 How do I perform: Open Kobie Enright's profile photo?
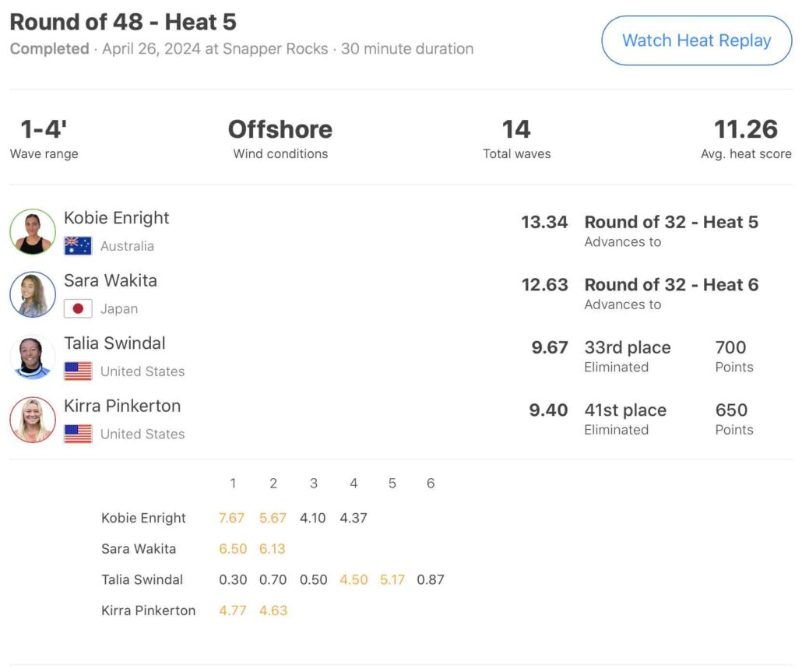click(33, 231)
